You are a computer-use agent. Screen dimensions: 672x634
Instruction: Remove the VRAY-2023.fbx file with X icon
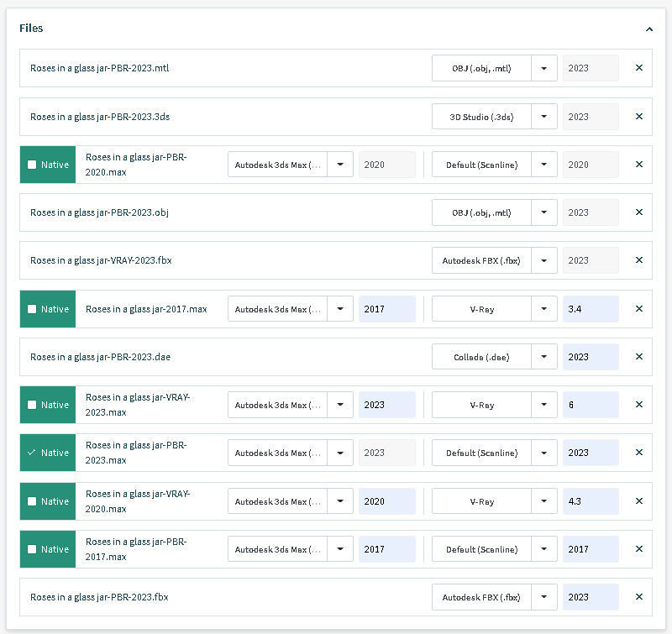point(638,260)
